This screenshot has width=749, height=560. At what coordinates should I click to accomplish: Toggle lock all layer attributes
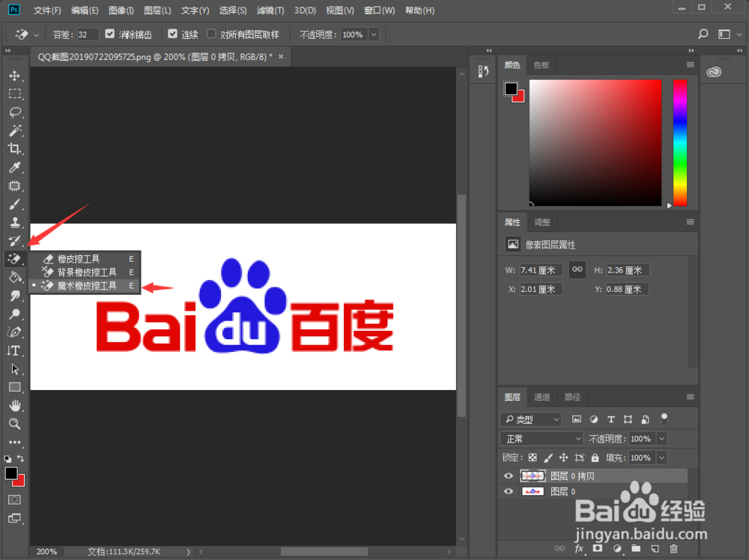click(595, 458)
